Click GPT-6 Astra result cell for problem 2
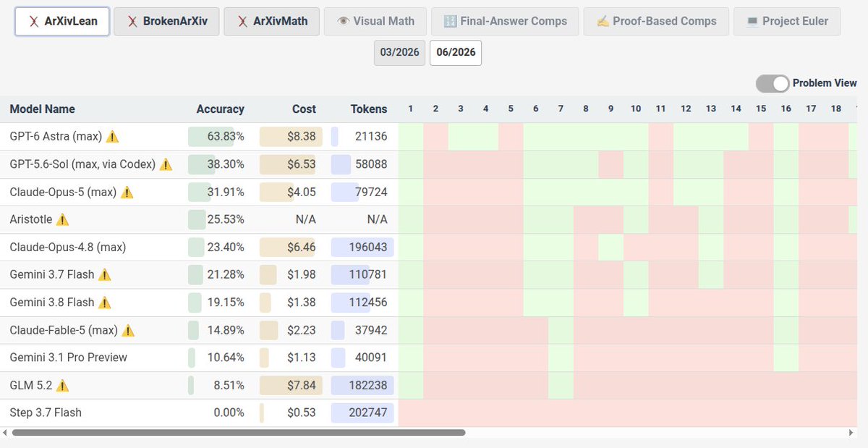This screenshot has height=448, width=868. 435,136
